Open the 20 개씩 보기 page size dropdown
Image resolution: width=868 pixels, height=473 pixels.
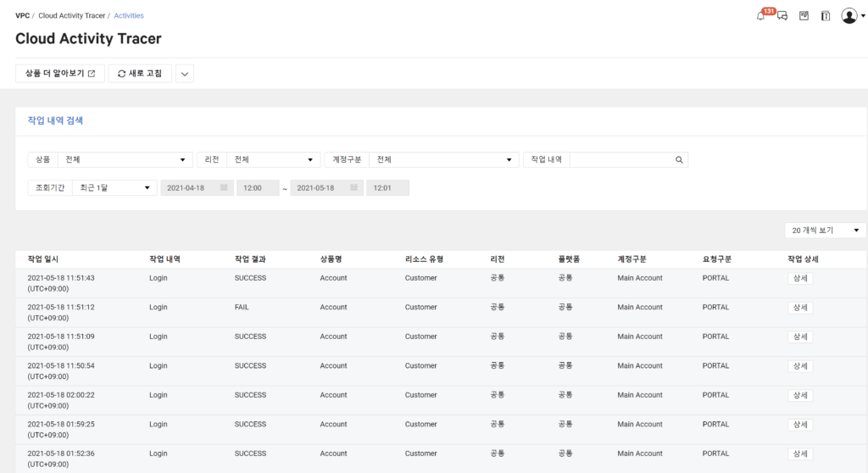[826, 231]
